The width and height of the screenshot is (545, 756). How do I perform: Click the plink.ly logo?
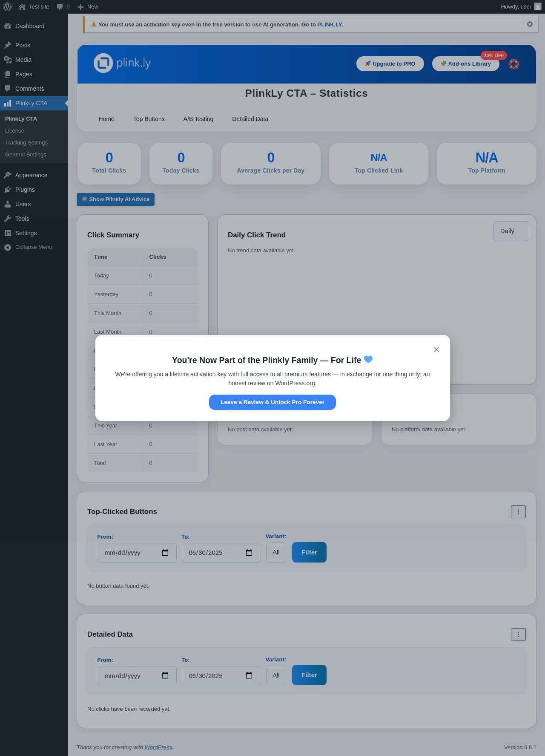(x=122, y=63)
